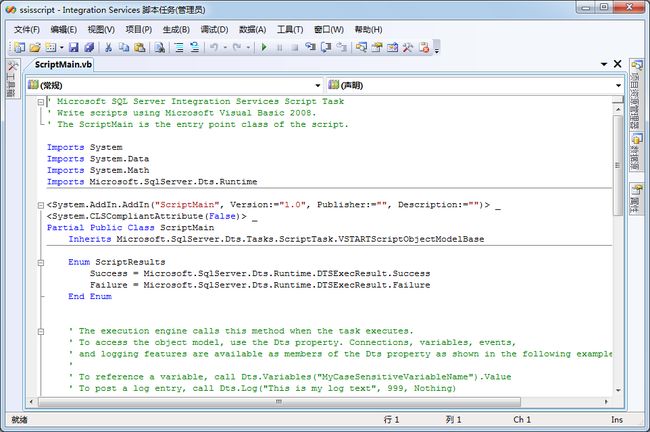Viewport: 650px width, 432px height.
Task: Collapse the Enum ScriptResults region
Action: [x=41, y=262]
